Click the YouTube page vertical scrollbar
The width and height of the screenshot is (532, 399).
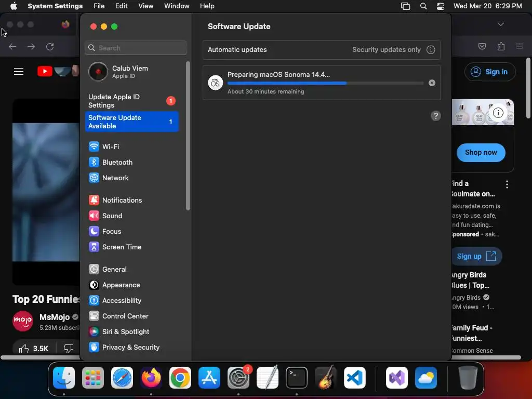(528, 88)
